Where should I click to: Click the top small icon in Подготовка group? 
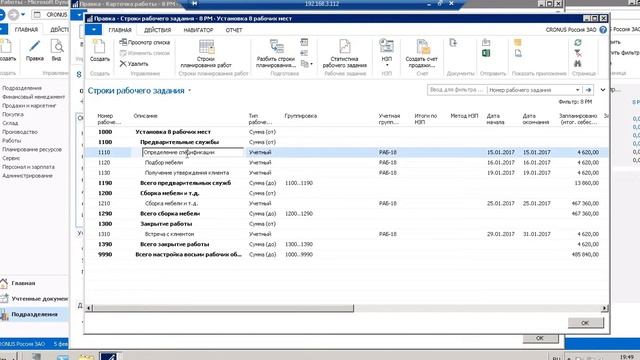(304, 42)
